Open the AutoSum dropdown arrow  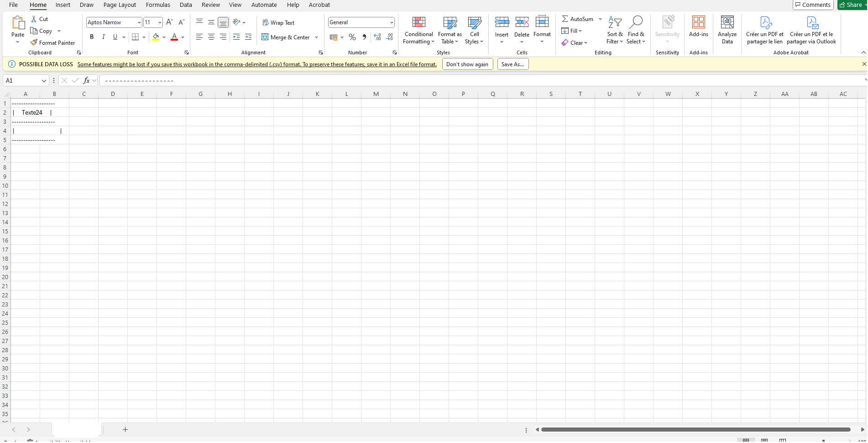pos(600,19)
